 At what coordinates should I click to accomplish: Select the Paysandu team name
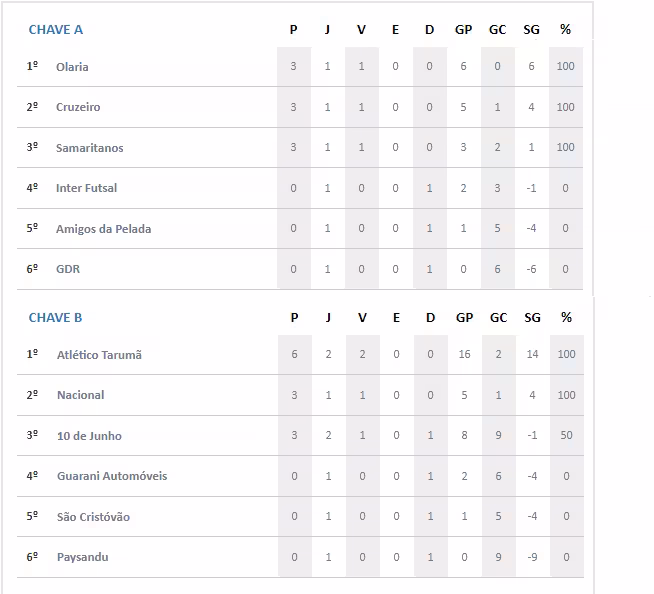82,557
